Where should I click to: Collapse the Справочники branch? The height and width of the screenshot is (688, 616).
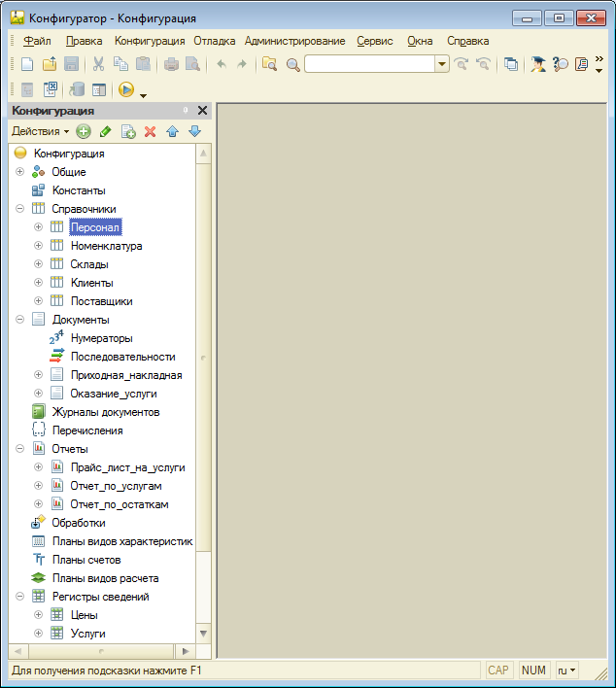click(x=19, y=209)
